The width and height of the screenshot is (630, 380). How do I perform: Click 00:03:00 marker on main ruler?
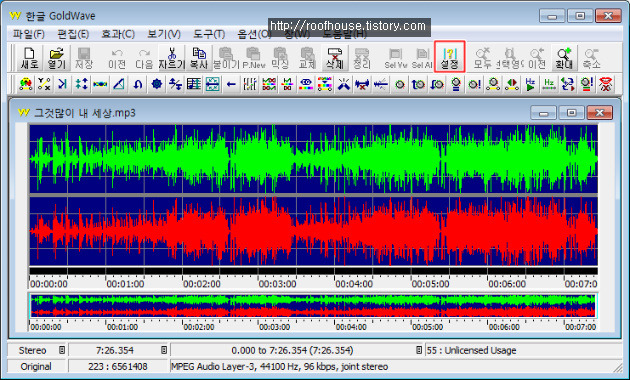(277, 284)
